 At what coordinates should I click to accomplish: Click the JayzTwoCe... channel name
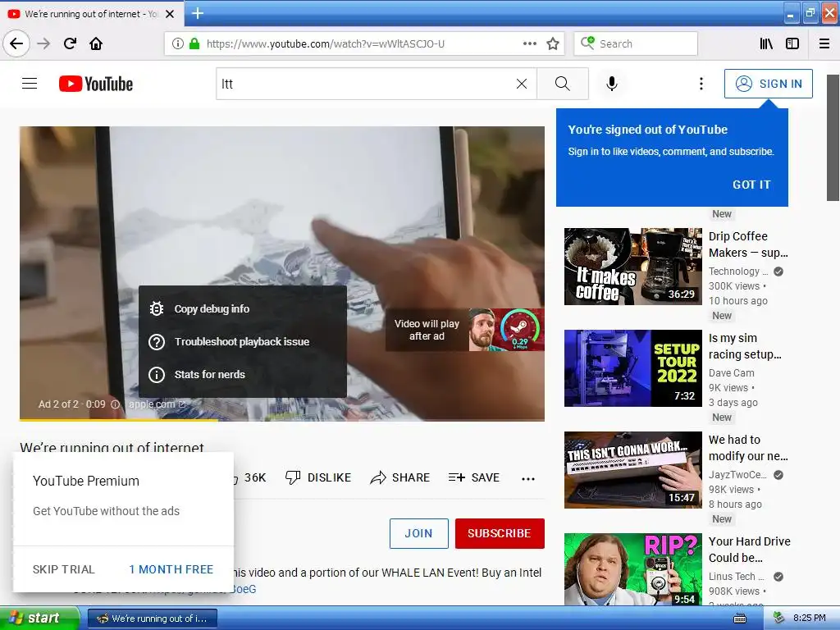pos(737,475)
